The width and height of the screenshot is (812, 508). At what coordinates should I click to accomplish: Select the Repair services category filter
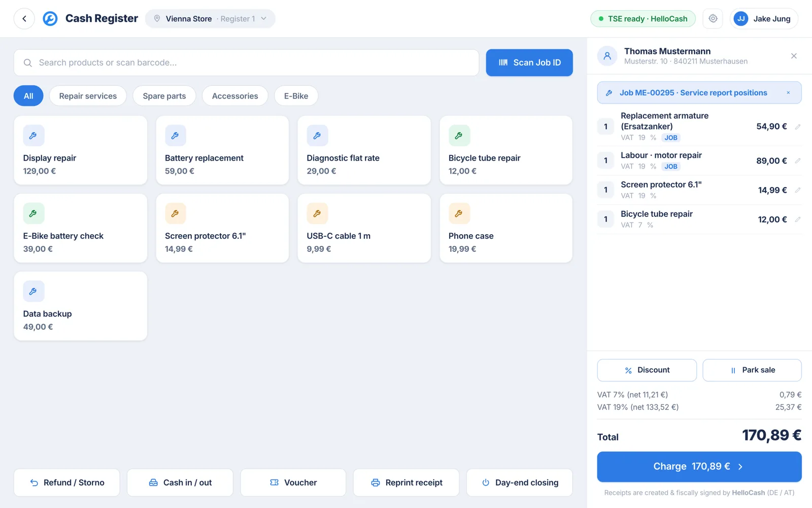[88, 96]
